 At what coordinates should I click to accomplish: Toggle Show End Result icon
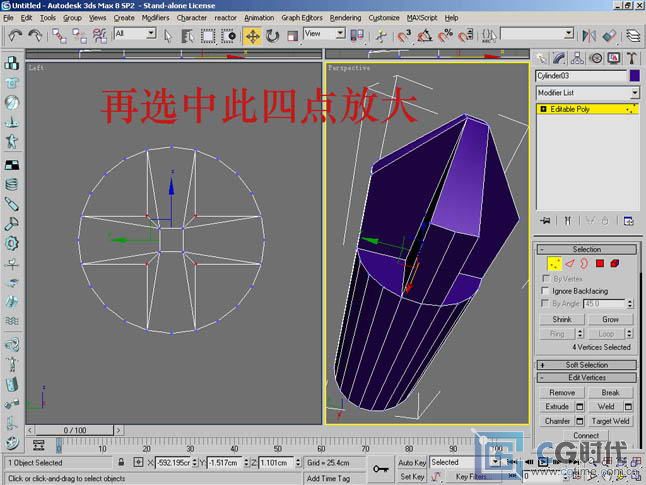click(568, 221)
